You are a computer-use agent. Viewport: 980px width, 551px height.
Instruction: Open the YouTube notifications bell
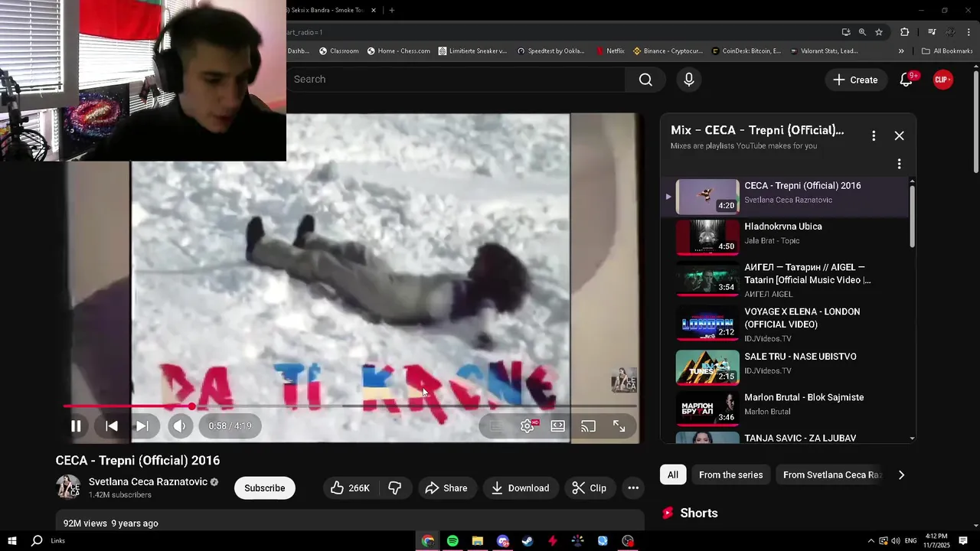pos(906,80)
